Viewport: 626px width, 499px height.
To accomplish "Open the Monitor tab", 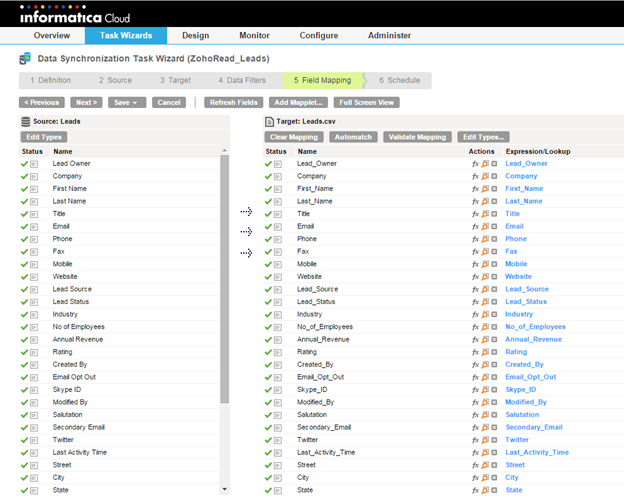I will [254, 36].
